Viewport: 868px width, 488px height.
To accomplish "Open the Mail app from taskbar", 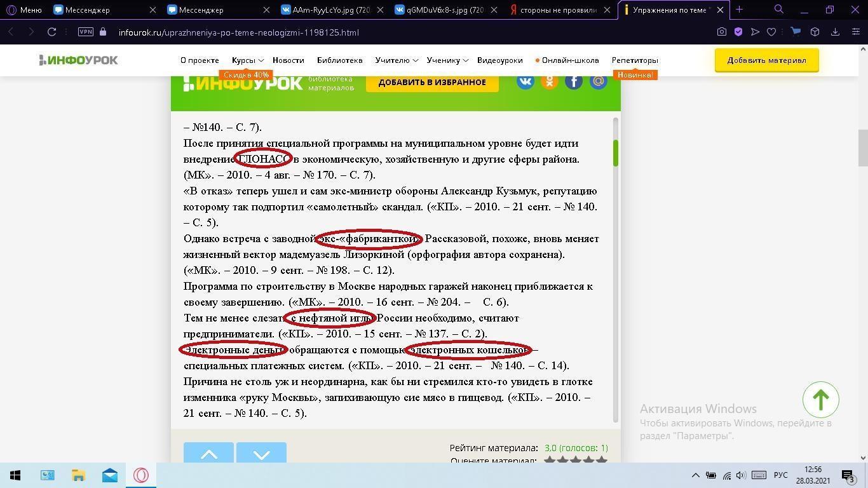I will pos(109,475).
